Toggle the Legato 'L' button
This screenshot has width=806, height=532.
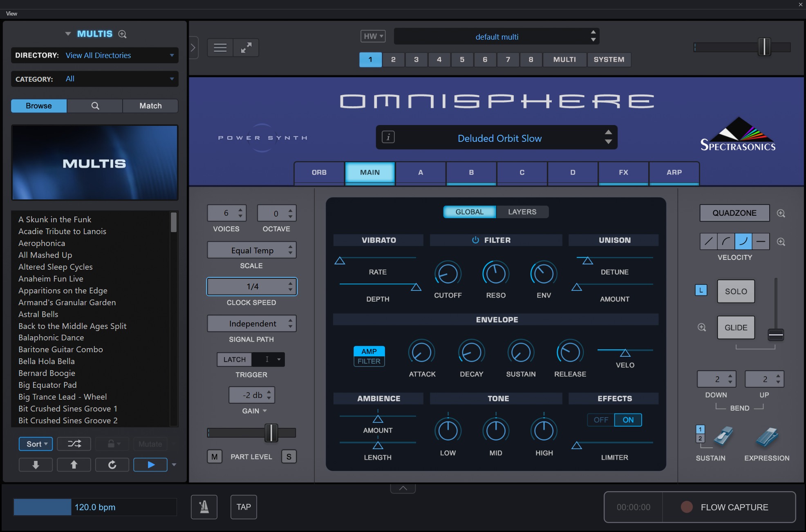tap(701, 290)
